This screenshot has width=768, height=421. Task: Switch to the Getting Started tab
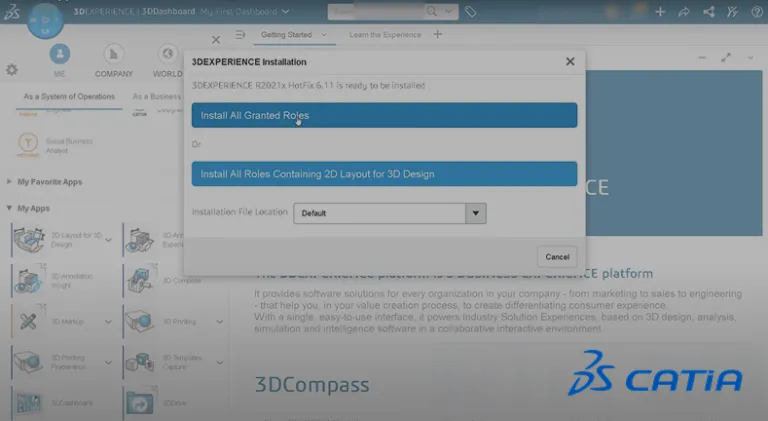pyautogui.click(x=286, y=35)
